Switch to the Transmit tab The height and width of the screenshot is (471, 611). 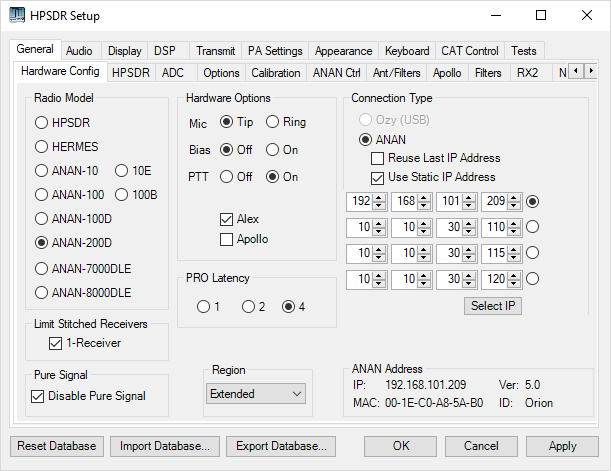[215, 51]
